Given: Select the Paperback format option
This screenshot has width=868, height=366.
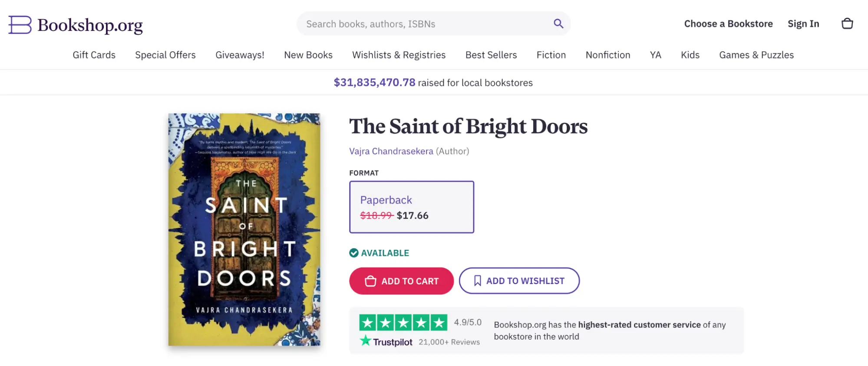Looking at the screenshot, I should (x=411, y=207).
